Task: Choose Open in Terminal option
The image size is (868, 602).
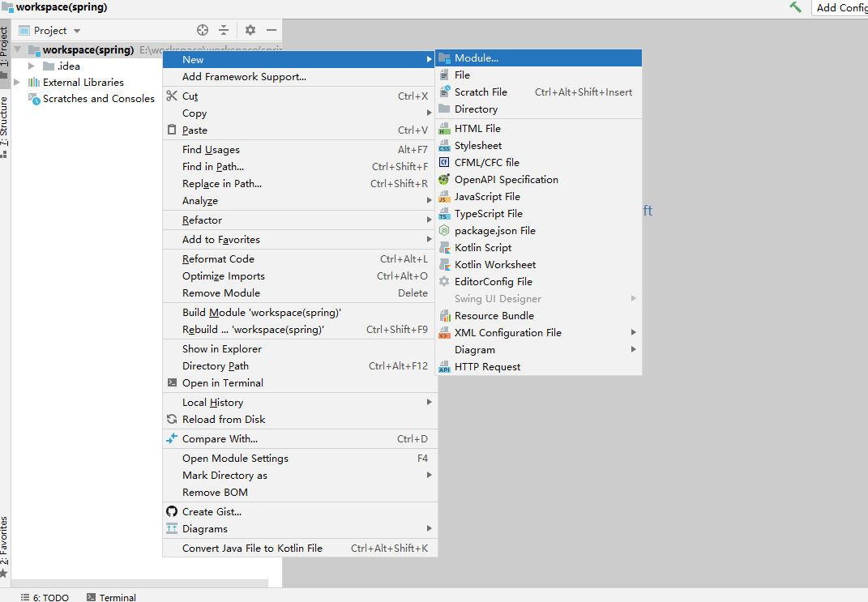Action: [x=222, y=383]
